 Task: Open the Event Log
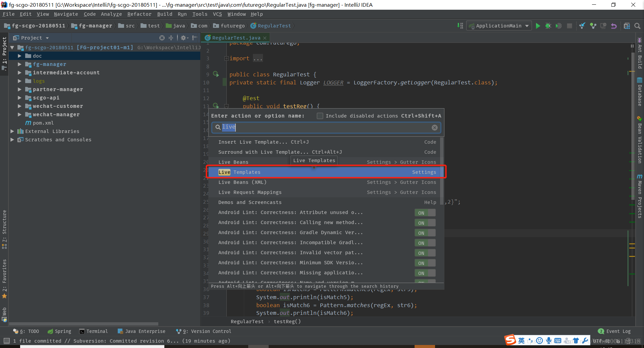pos(614,331)
